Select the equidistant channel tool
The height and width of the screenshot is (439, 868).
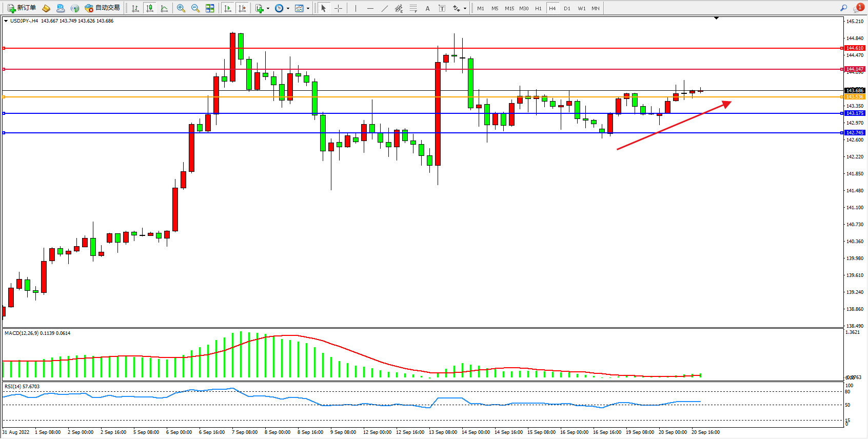pos(399,8)
